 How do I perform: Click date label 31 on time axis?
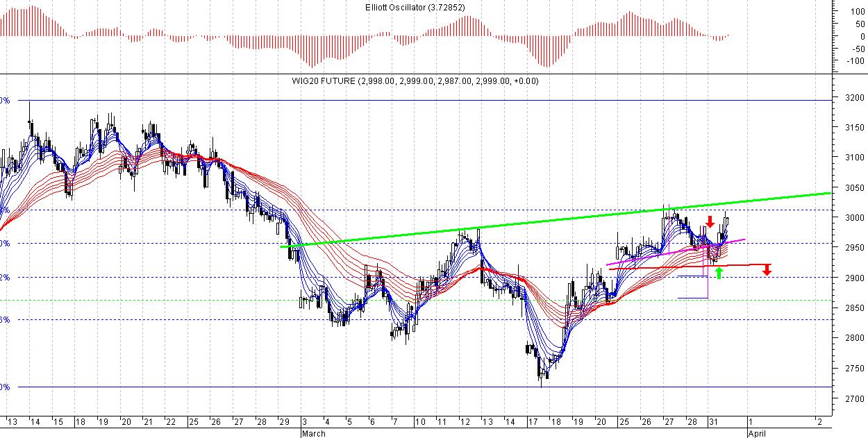point(715,421)
